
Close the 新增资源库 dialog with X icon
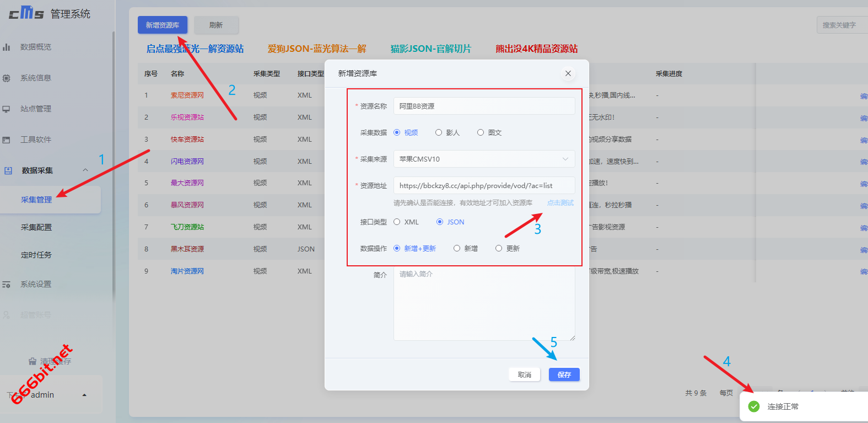[568, 73]
